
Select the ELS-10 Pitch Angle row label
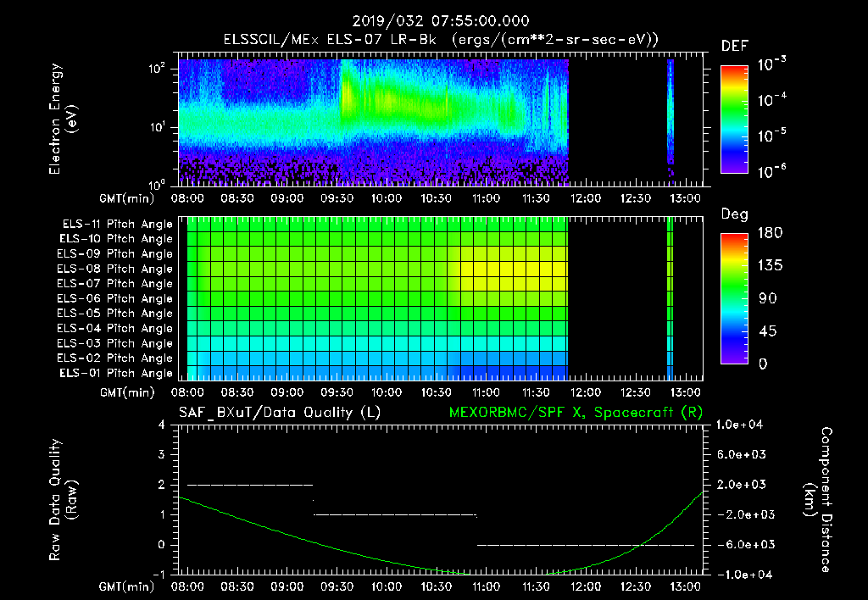pyautogui.click(x=115, y=239)
